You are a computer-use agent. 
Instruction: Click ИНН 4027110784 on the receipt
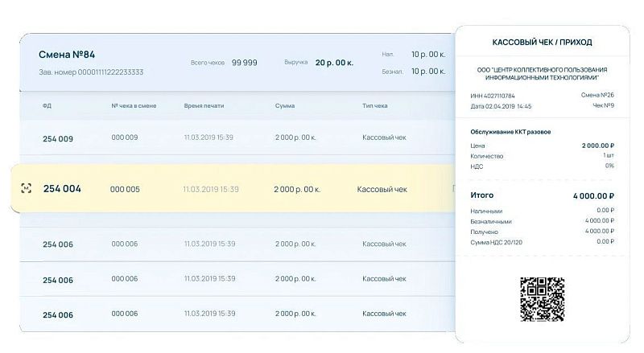[493, 96]
